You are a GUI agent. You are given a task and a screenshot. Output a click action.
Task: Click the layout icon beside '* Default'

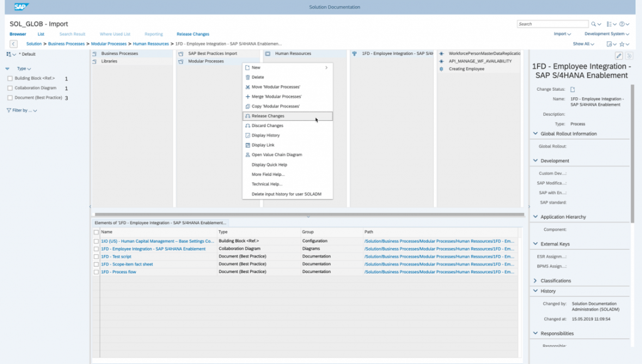coord(9,54)
